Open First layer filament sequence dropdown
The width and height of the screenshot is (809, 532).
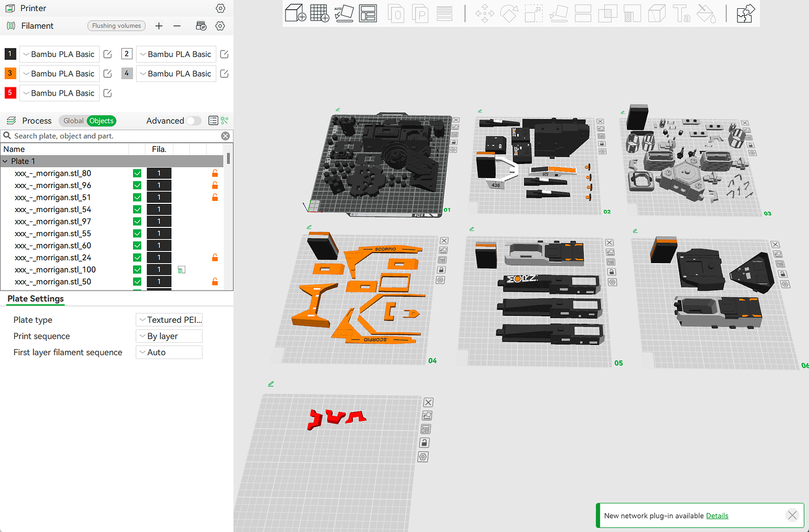pos(169,352)
